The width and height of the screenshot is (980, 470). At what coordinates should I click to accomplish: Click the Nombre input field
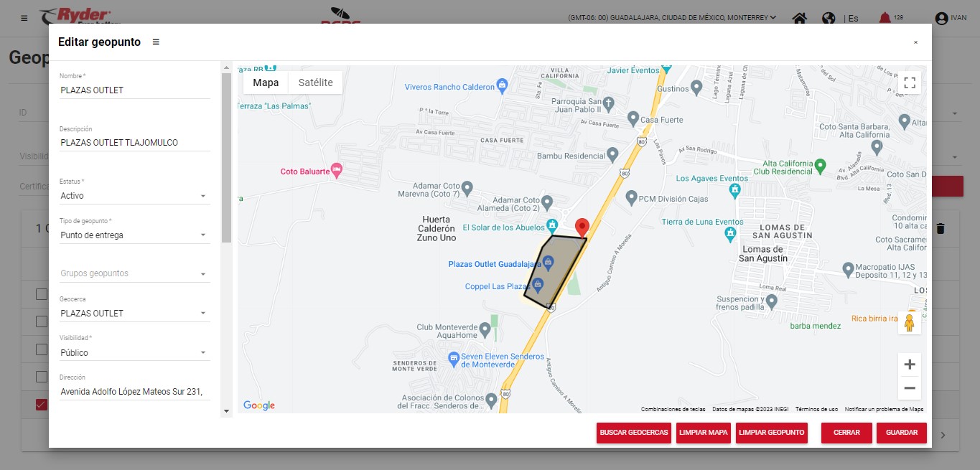[x=135, y=90]
